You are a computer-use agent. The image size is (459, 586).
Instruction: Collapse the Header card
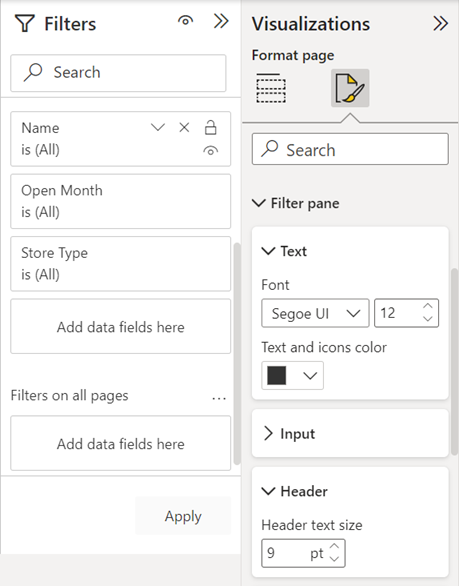tap(268, 491)
